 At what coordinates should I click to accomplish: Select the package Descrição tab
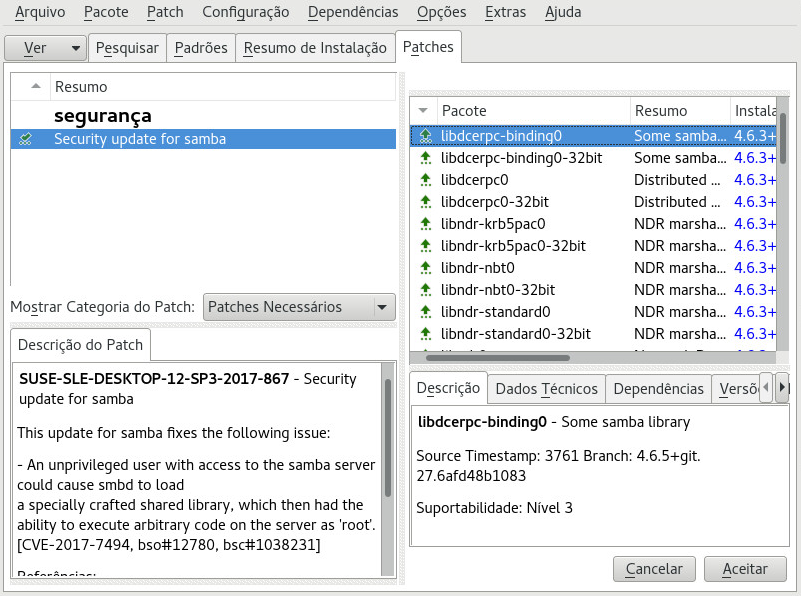point(449,388)
